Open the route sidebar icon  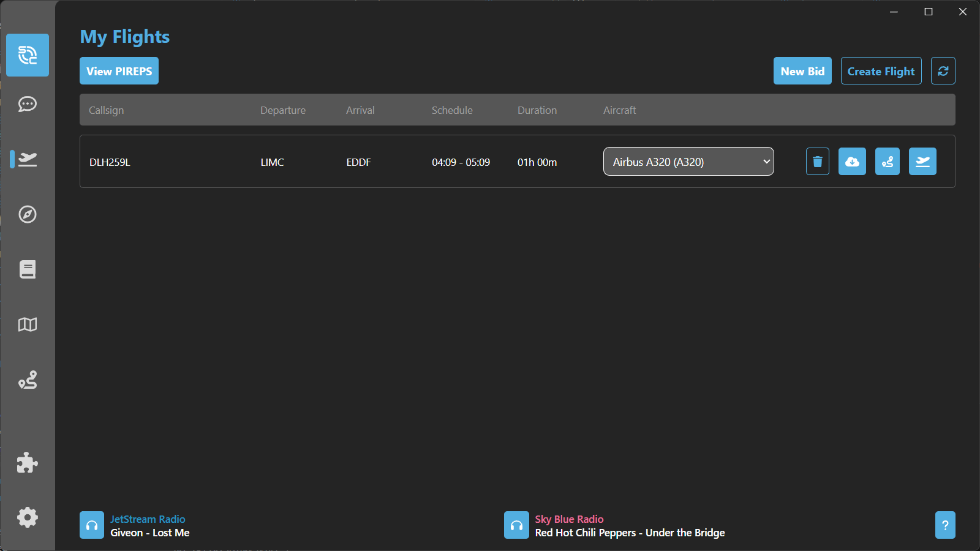pyautogui.click(x=28, y=380)
